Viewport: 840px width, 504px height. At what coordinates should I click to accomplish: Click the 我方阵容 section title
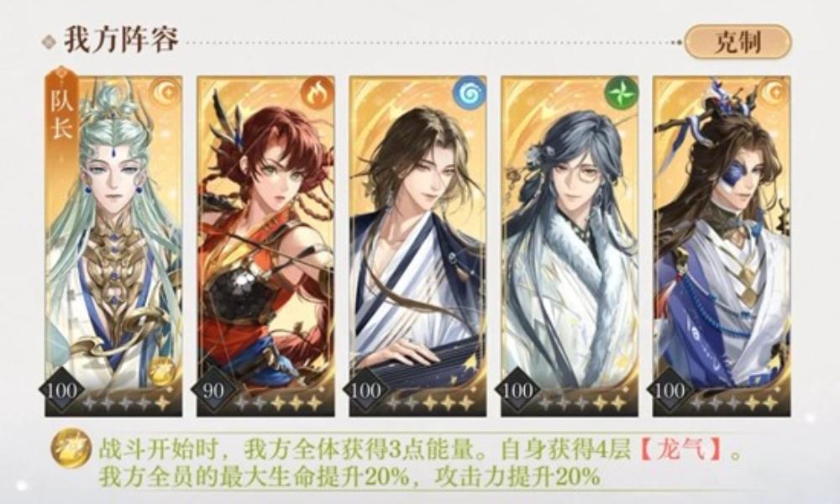tap(121, 39)
